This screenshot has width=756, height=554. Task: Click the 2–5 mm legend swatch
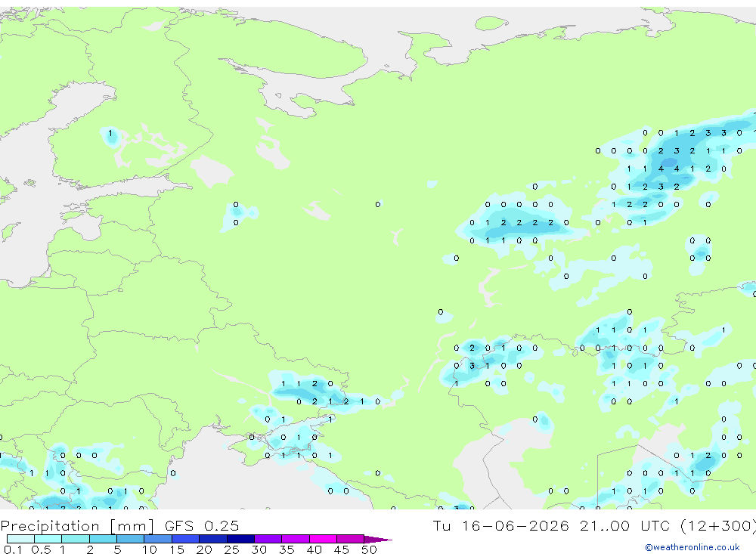tap(103, 539)
